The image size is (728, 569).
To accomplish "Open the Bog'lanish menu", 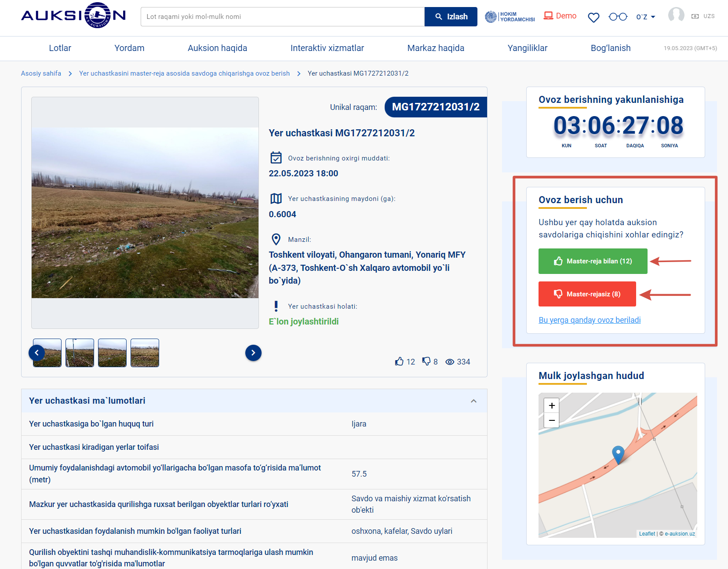I will click(610, 48).
